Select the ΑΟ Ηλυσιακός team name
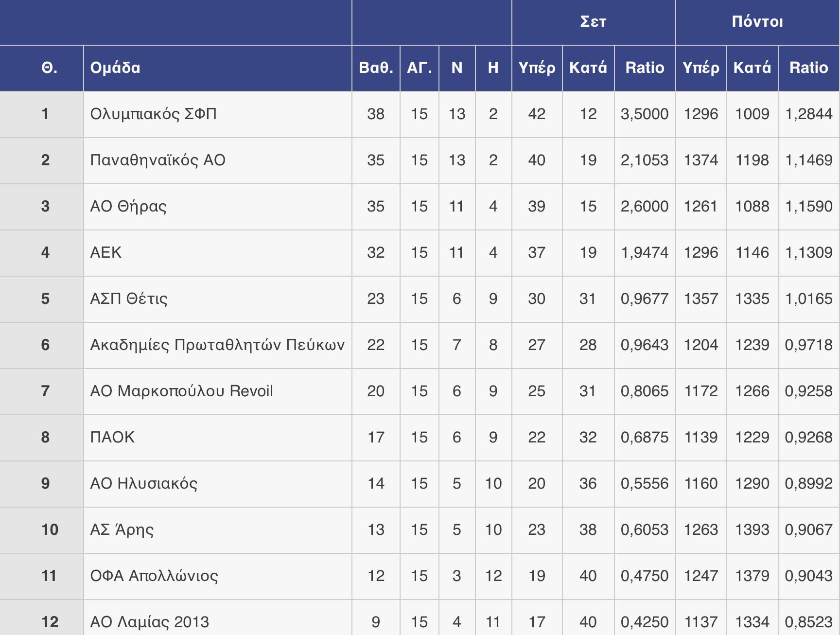The height and width of the screenshot is (635, 840). tap(144, 483)
